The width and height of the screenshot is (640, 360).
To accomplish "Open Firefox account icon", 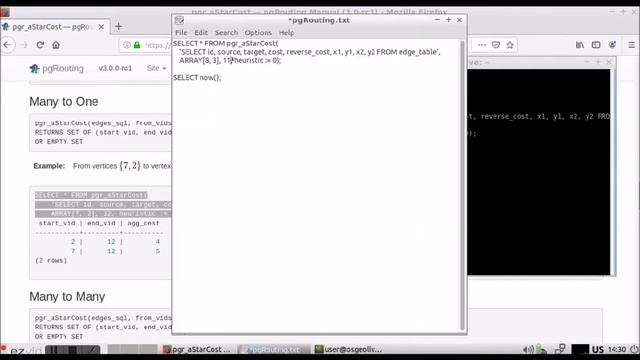I will pyautogui.click(x=612, y=45).
